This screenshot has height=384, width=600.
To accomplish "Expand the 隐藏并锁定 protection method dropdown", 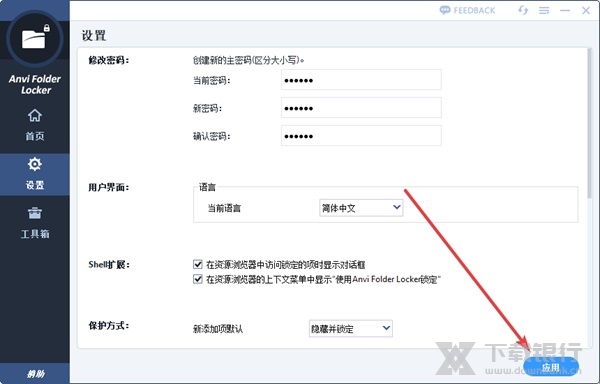I will click(351, 328).
